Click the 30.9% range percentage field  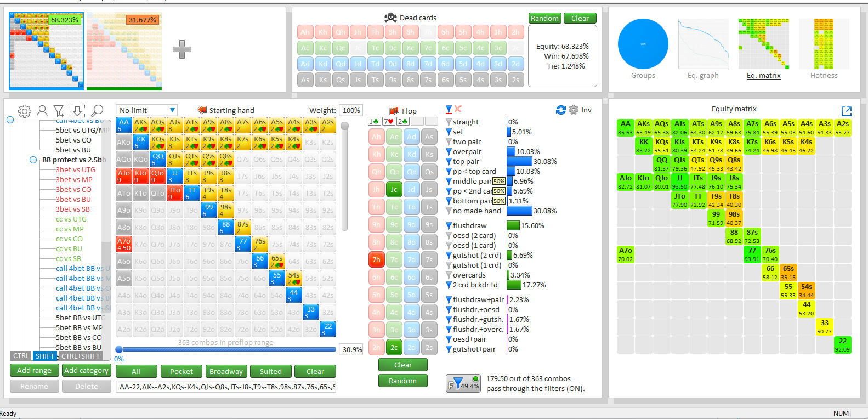[x=352, y=349]
